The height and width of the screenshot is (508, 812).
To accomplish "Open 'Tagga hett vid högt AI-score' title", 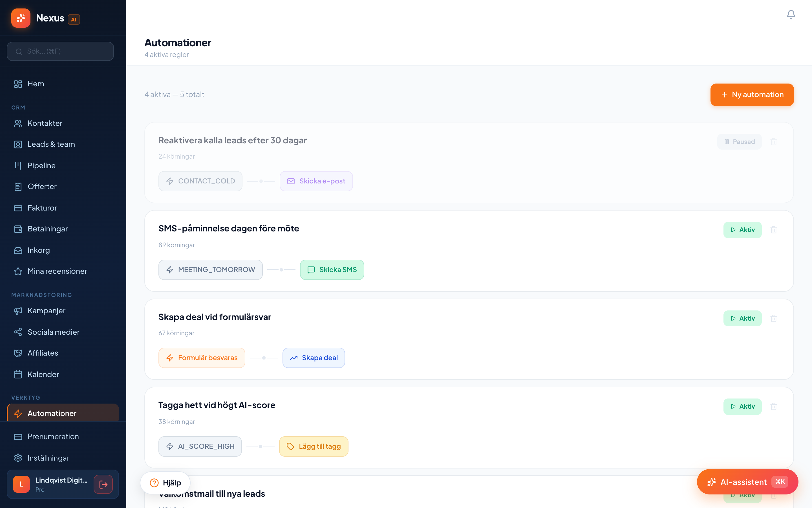I will [x=217, y=405].
